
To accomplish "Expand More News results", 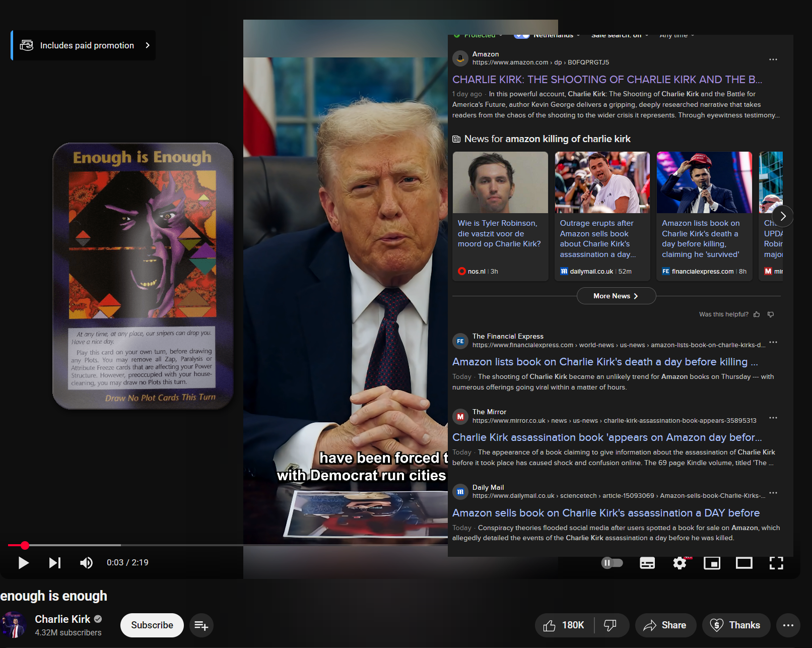I will [x=616, y=296].
